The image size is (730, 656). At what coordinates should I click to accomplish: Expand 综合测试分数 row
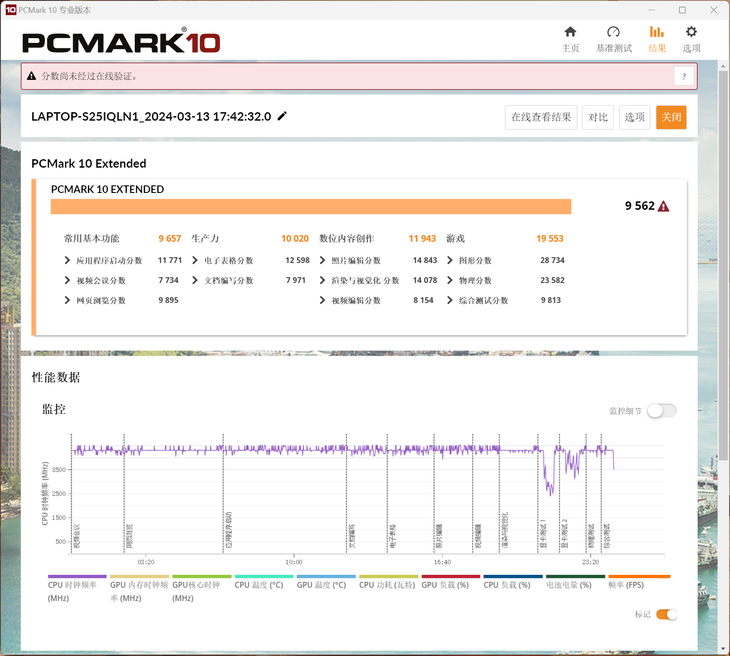[x=450, y=300]
